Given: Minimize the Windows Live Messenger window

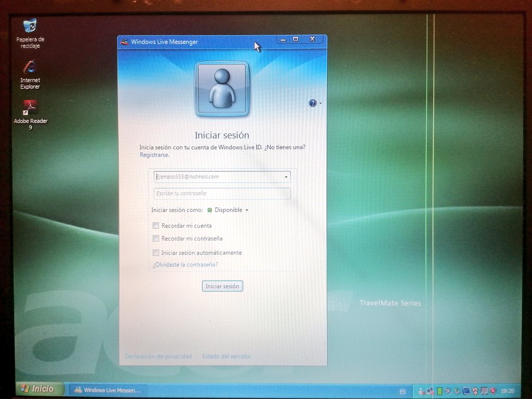Looking at the screenshot, I should pyautogui.click(x=283, y=39).
